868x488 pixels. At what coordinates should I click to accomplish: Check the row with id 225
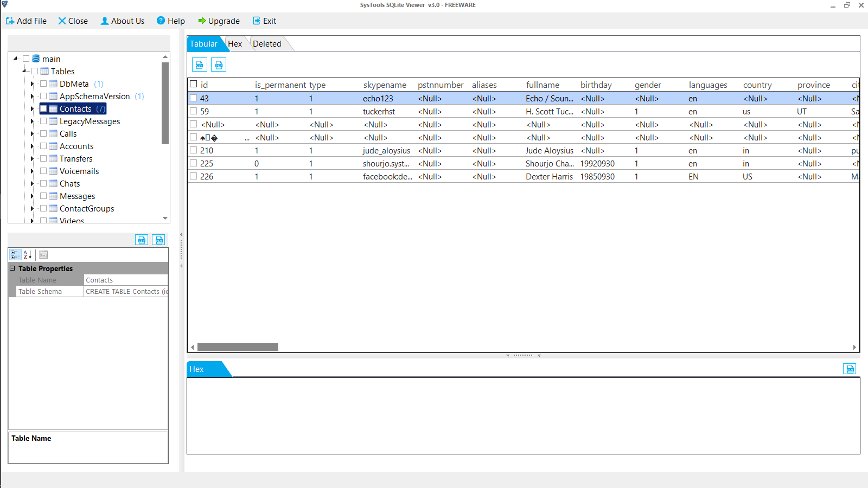coord(193,163)
